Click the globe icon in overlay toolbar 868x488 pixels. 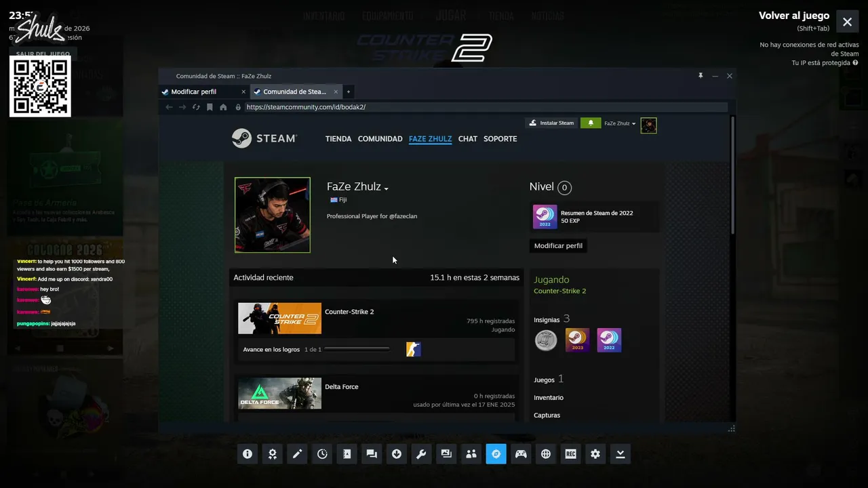coord(546,454)
